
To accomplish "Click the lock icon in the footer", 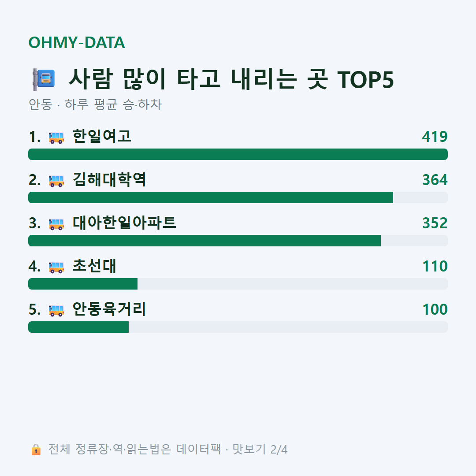I will pyautogui.click(x=36, y=450).
